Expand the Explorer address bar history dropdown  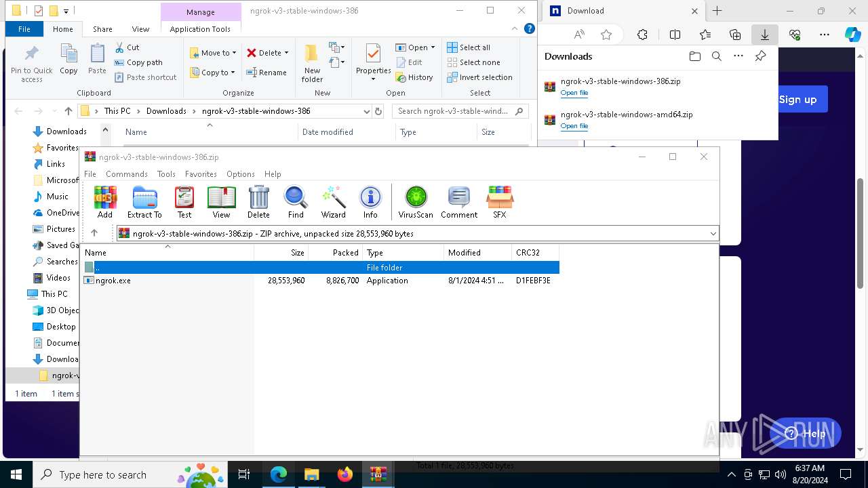pyautogui.click(x=367, y=111)
